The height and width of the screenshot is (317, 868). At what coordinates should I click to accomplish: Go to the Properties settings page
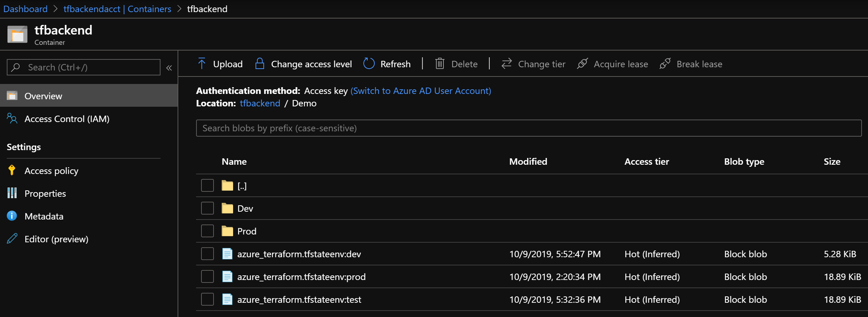pyautogui.click(x=45, y=194)
